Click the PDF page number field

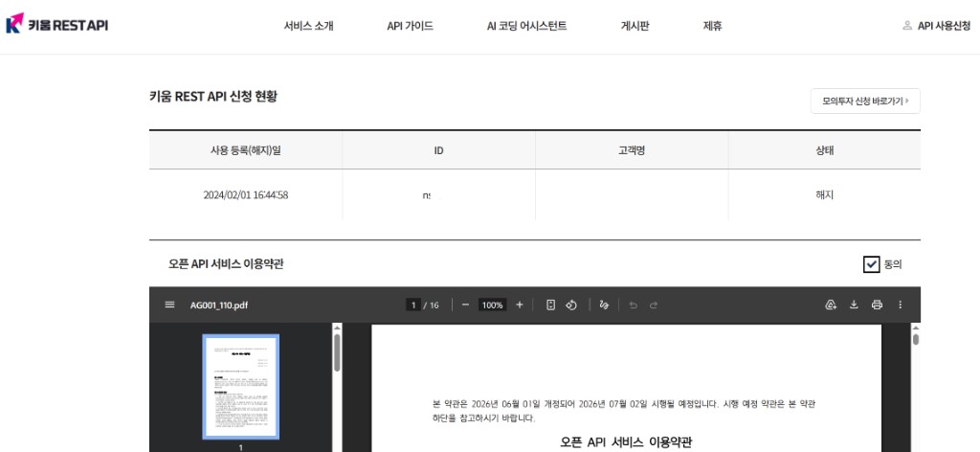pyautogui.click(x=412, y=305)
